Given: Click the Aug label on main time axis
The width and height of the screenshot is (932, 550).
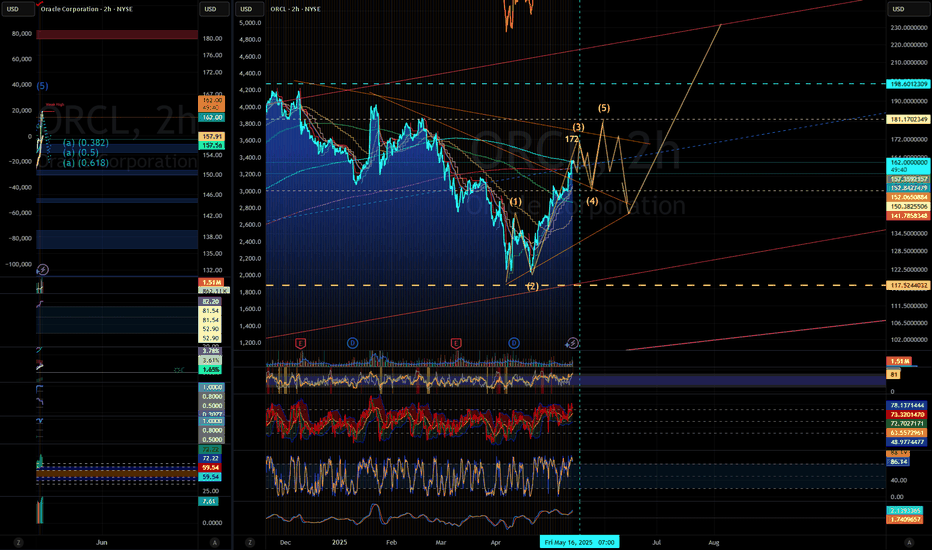Looking at the screenshot, I should pyautogui.click(x=713, y=542).
